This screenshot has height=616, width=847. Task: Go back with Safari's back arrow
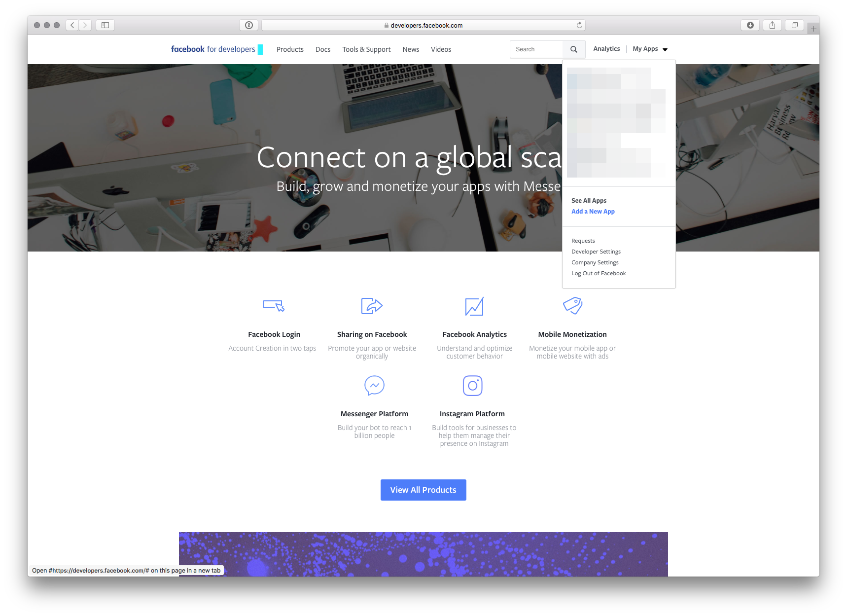(x=72, y=25)
